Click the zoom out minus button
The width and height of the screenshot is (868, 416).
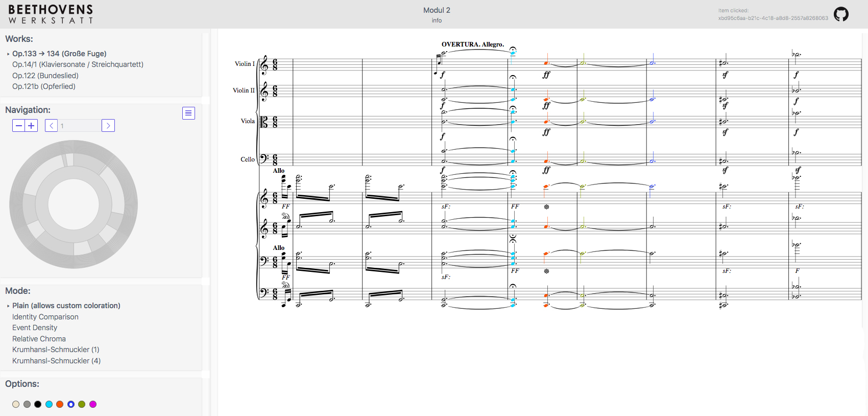pyautogui.click(x=18, y=126)
